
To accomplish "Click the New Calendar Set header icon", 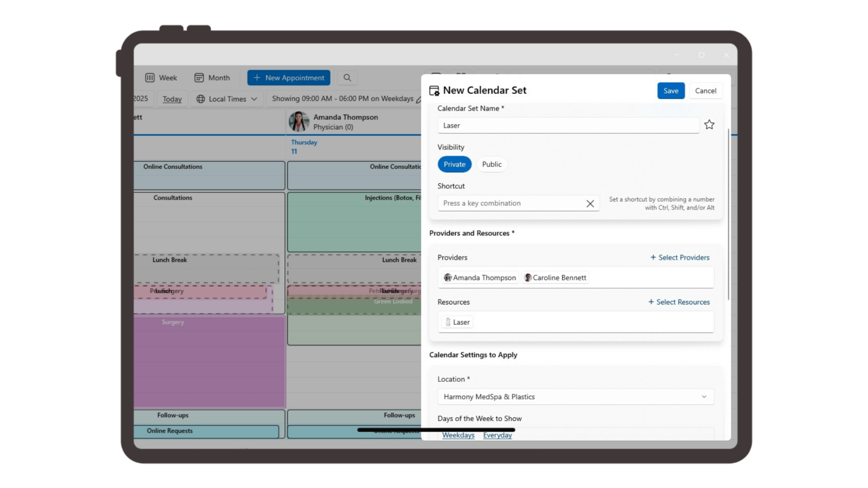I will tap(434, 91).
